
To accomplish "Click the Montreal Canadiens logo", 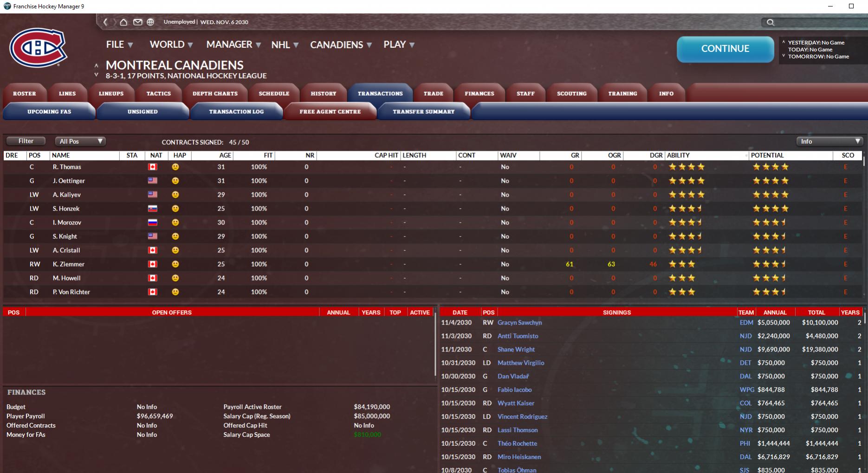I will (39, 48).
